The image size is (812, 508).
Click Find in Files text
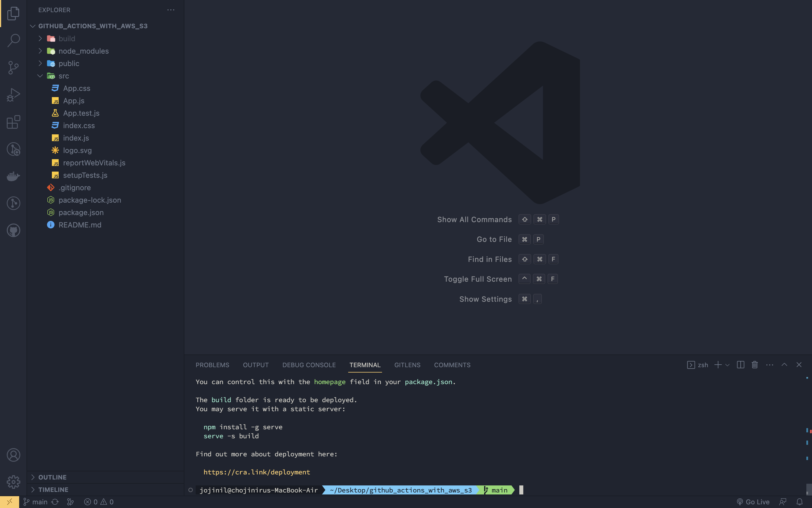[x=490, y=259]
